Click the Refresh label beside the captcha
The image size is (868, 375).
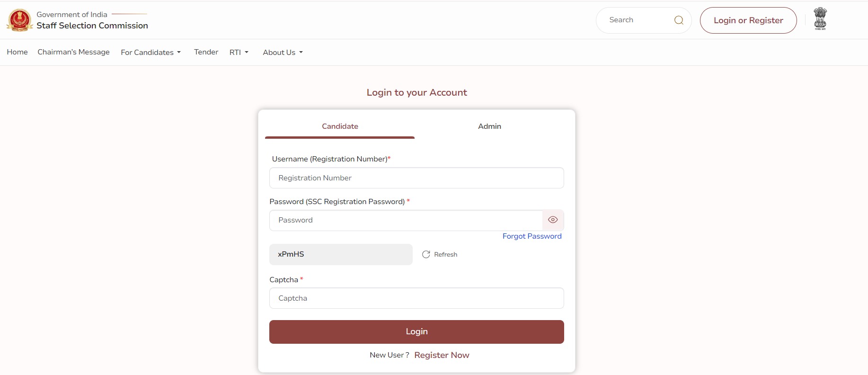click(x=445, y=254)
